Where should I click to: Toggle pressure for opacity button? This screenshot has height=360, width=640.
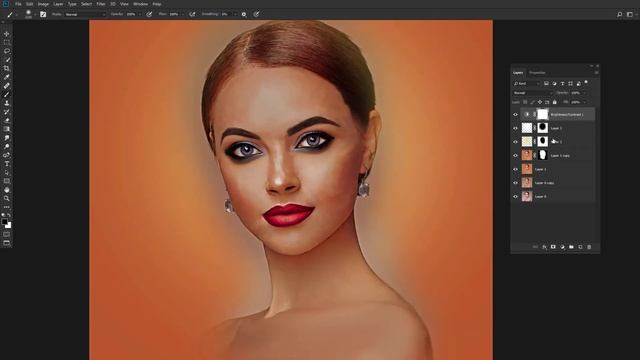[149, 14]
